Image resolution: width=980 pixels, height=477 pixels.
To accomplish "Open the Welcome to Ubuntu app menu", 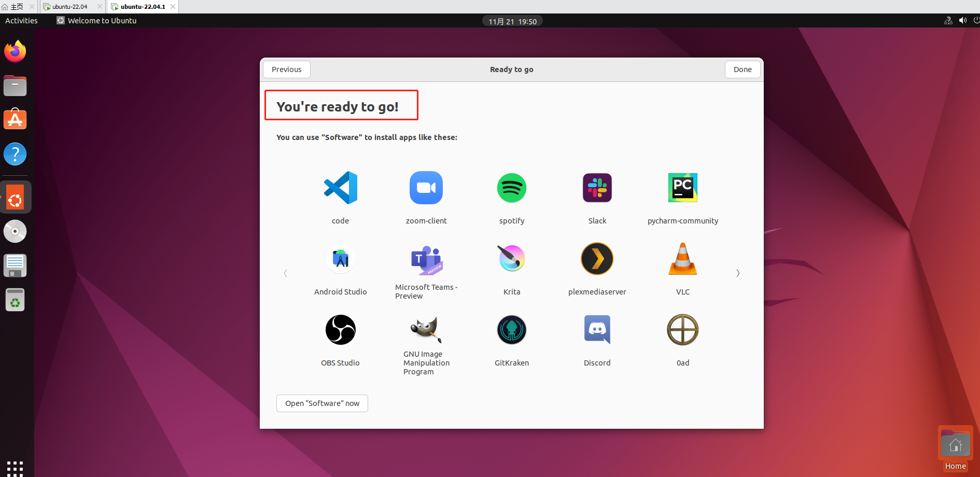I will pos(96,21).
